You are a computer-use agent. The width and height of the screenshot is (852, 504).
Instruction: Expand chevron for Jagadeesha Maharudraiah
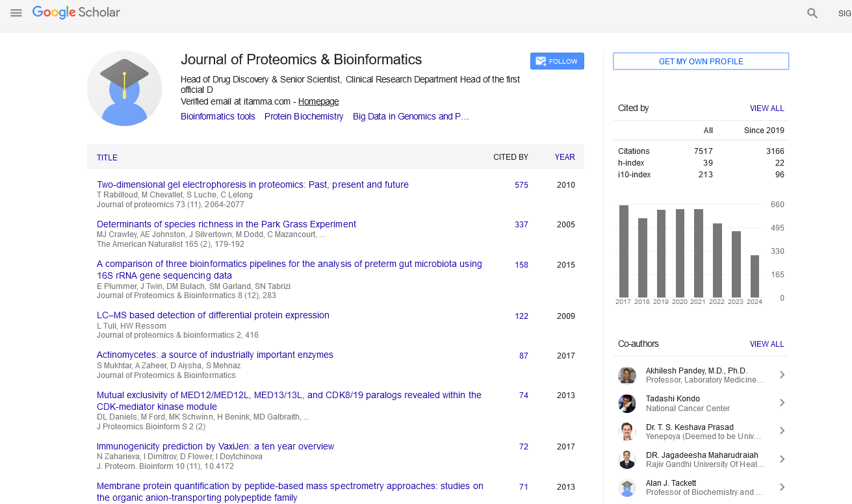coord(782,459)
